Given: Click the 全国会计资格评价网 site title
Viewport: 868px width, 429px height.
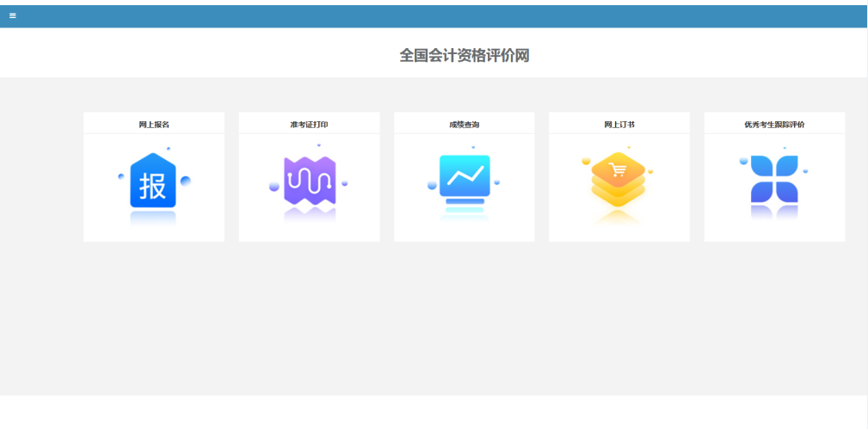Looking at the screenshot, I should tap(464, 55).
